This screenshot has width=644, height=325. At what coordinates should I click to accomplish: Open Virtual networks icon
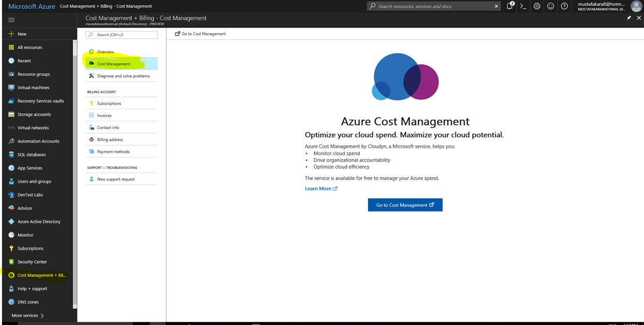(x=11, y=128)
